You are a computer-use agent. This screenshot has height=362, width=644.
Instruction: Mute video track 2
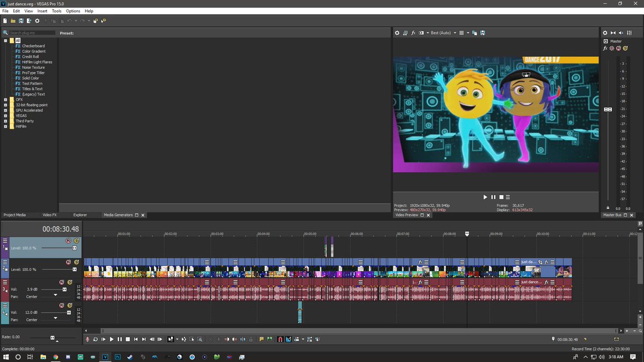(x=68, y=262)
